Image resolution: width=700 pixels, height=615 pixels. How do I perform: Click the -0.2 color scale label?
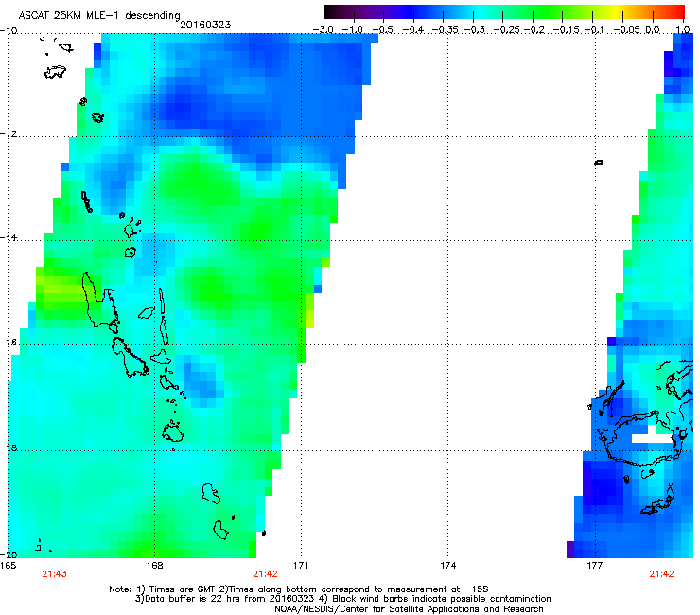pyautogui.click(x=534, y=30)
